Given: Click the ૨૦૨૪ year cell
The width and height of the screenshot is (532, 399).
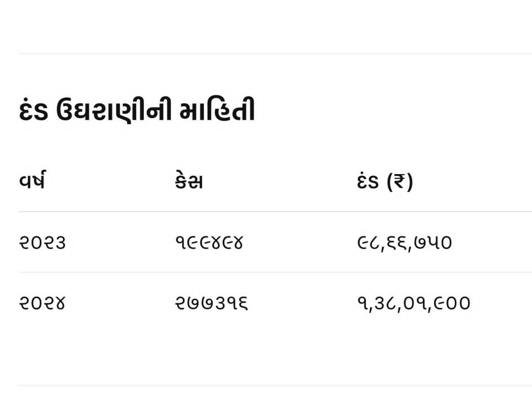Looking at the screenshot, I should tap(42, 303).
